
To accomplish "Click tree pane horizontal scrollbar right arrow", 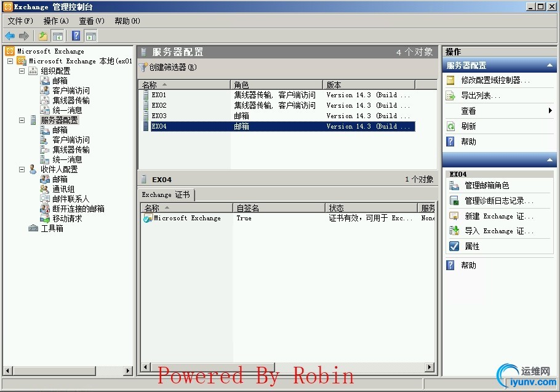I will click(x=128, y=371).
